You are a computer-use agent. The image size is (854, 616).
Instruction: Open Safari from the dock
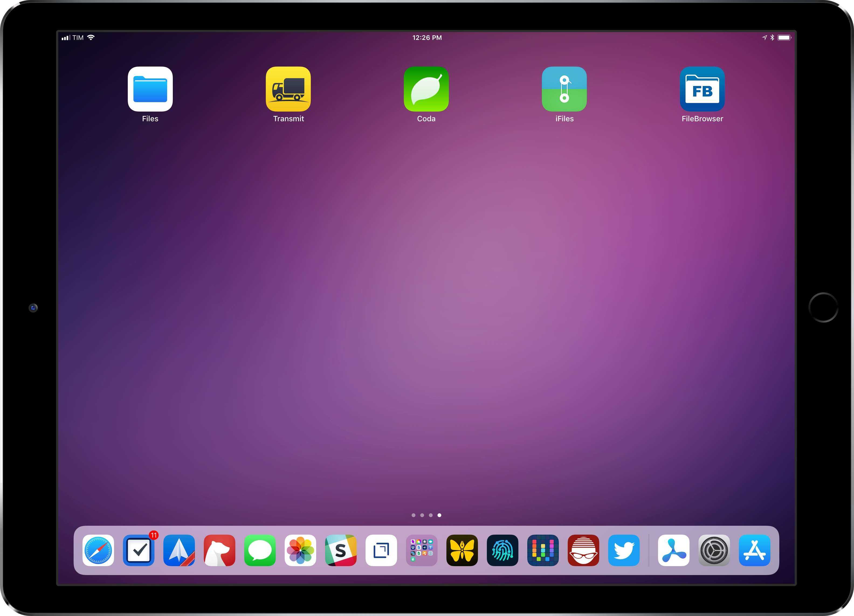98,550
